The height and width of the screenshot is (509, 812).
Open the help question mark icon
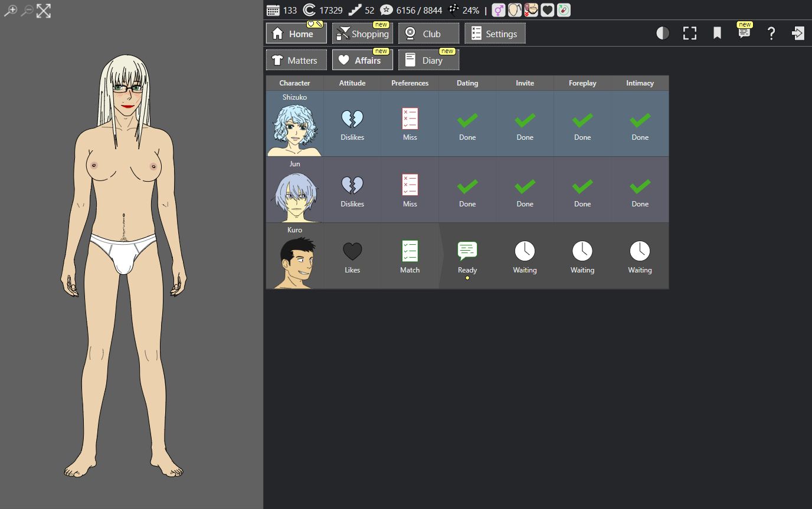(771, 33)
